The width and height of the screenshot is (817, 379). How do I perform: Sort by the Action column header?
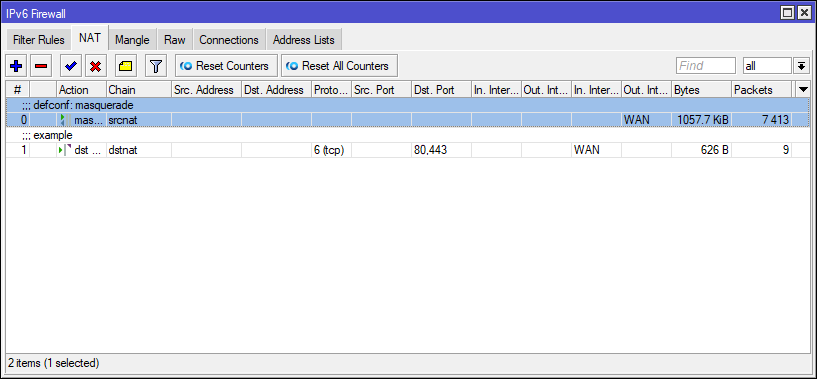[x=82, y=90]
